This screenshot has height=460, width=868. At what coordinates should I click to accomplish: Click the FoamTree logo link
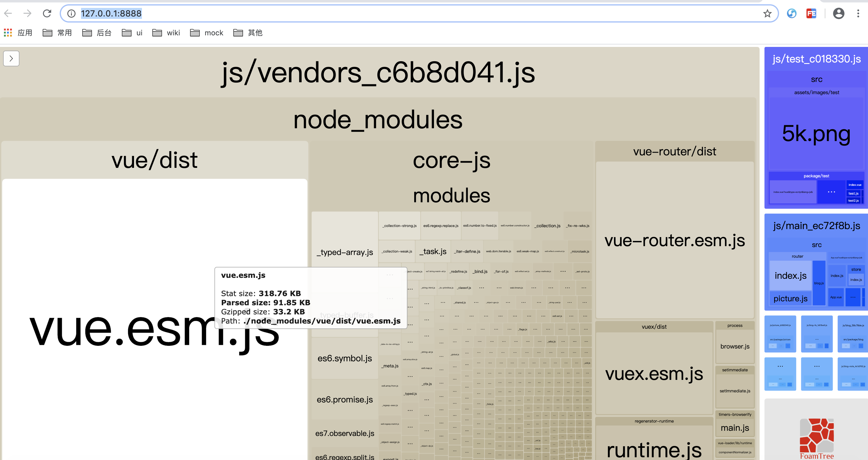click(x=817, y=438)
